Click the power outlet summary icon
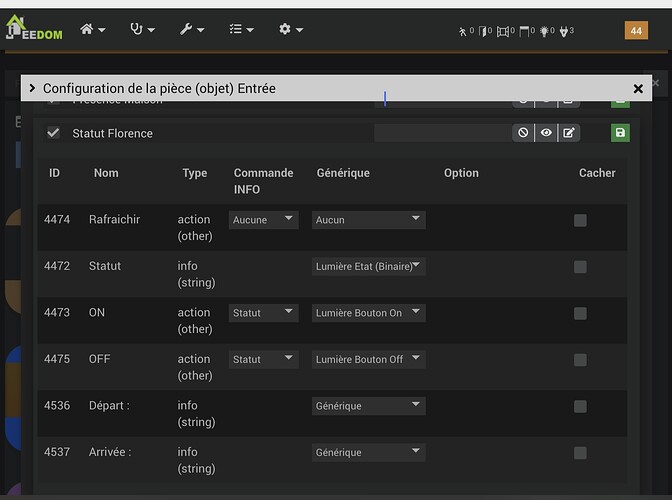The image size is (672, 500). (566, 31)
